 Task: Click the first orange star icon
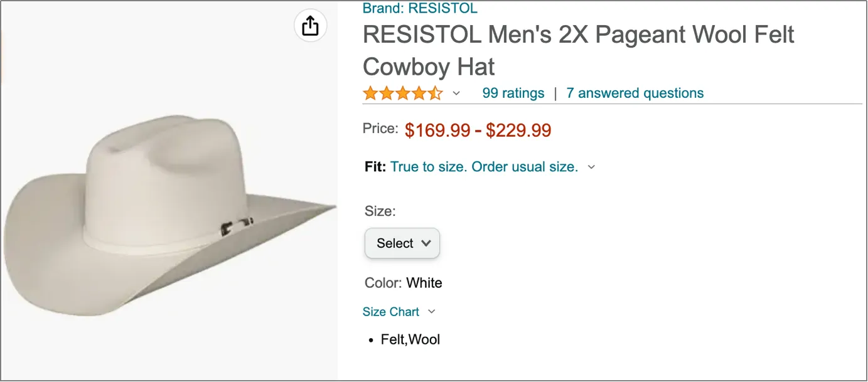point(368,92)
